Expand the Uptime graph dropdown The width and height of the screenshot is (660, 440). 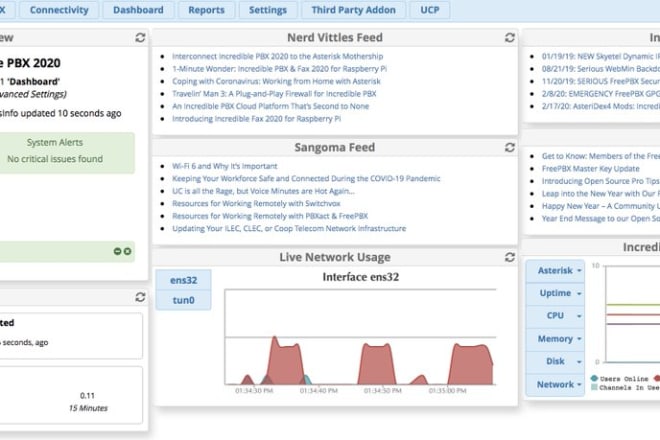click(555, 293)
